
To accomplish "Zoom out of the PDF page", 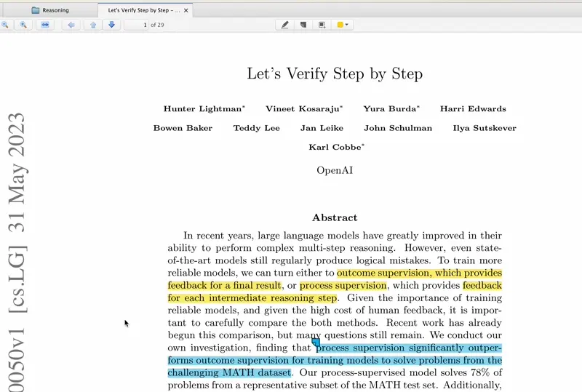I will pyautogui.click(x=5, y=25).
